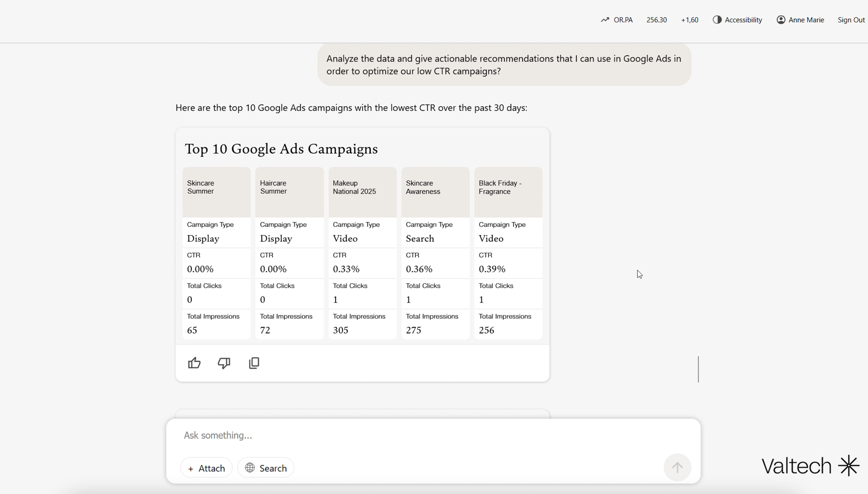Focus the Ask something input field

point(416,435)
